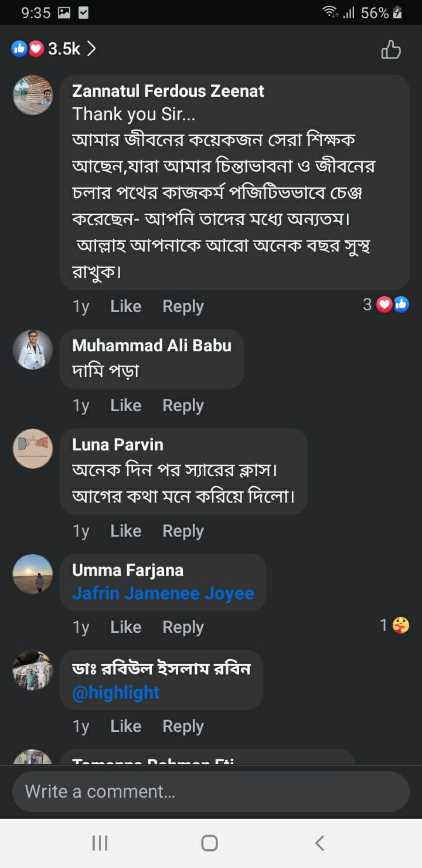Tap the thumbs-up like icon at top right
The image size is (422, 868).
[391, 50]
